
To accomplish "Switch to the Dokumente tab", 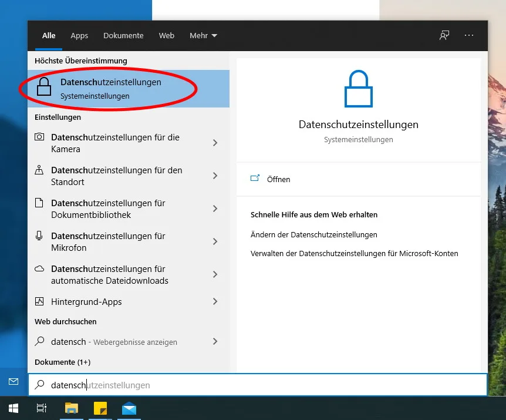I will [x=123, y=36].
